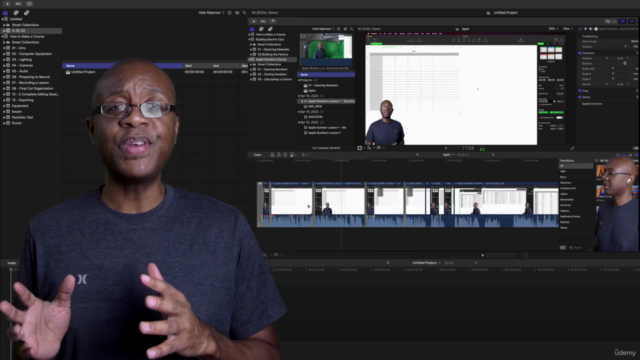The width and height of the screenshot is (640, 360).
Task: Open the viewer zoom percentage dropdown
Action: pyautogui.click(x=553, y=29)
